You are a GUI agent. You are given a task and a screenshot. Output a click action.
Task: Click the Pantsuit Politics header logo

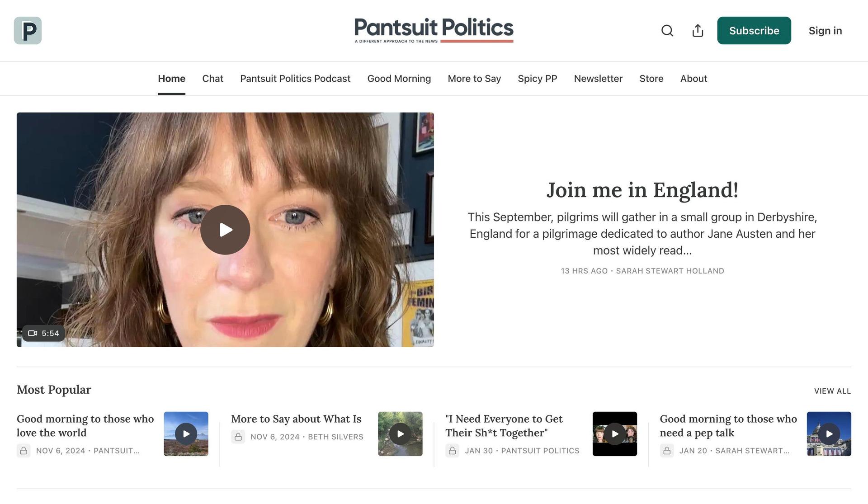click(434, 30)
